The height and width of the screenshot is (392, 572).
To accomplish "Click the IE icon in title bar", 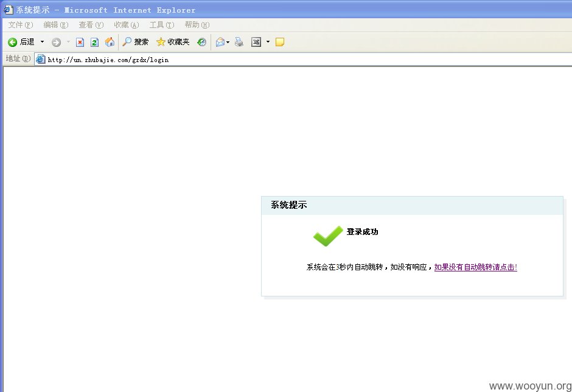I will point(8,10).
